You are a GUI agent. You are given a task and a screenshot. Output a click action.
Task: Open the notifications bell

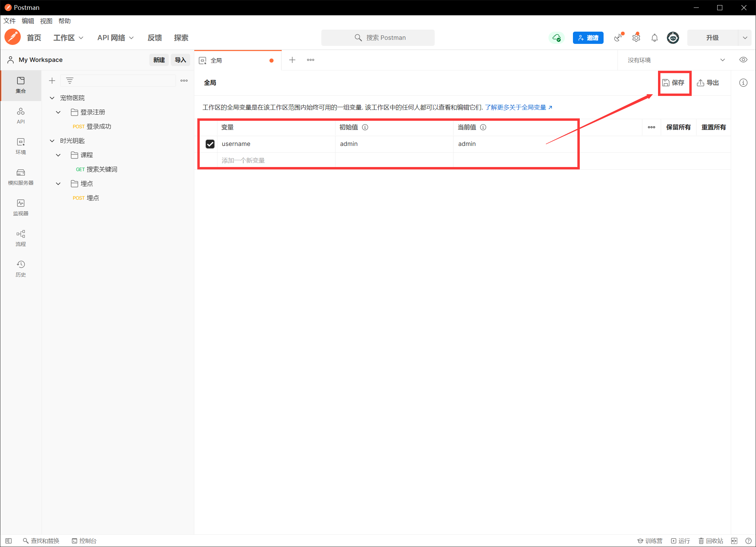click(654, 38)
